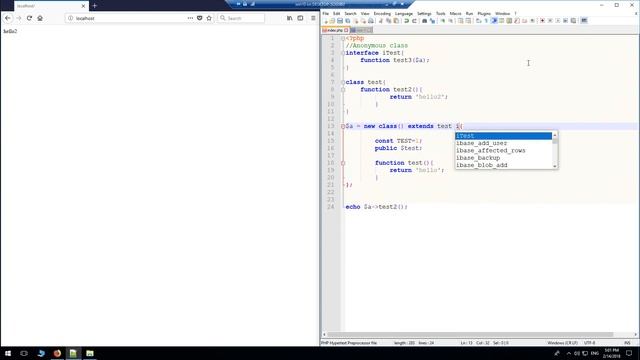
Task: Save the current file via toolbar
Action: pos(340,20)
